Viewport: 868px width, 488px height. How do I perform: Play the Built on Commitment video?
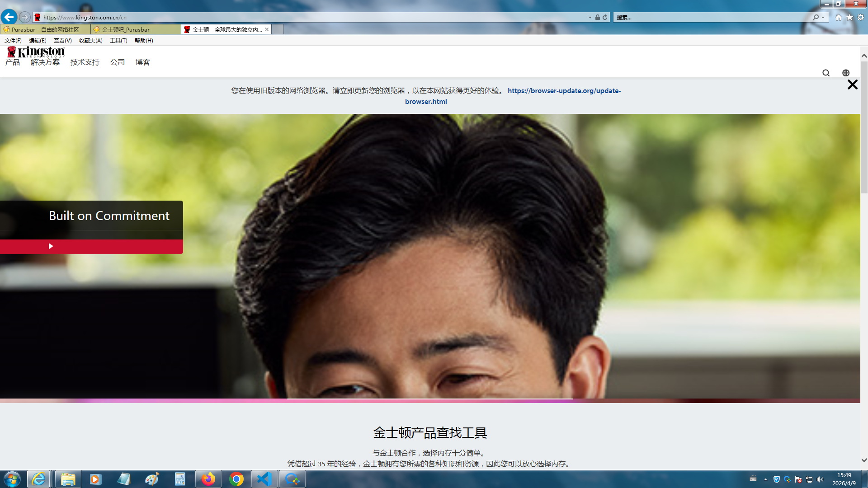click(x=51, y=246)
